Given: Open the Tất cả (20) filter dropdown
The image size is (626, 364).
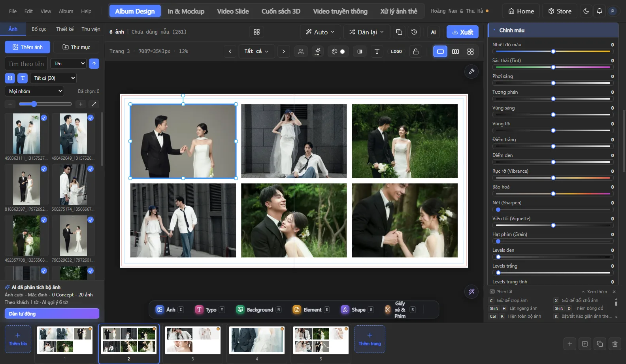Looking at the screenshot, I should coord(53,78).
